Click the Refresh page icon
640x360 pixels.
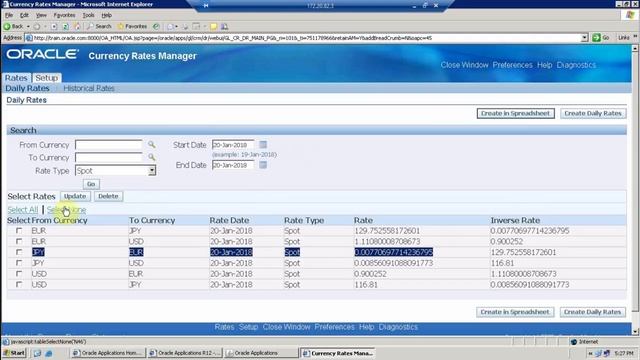pos(66,27)
